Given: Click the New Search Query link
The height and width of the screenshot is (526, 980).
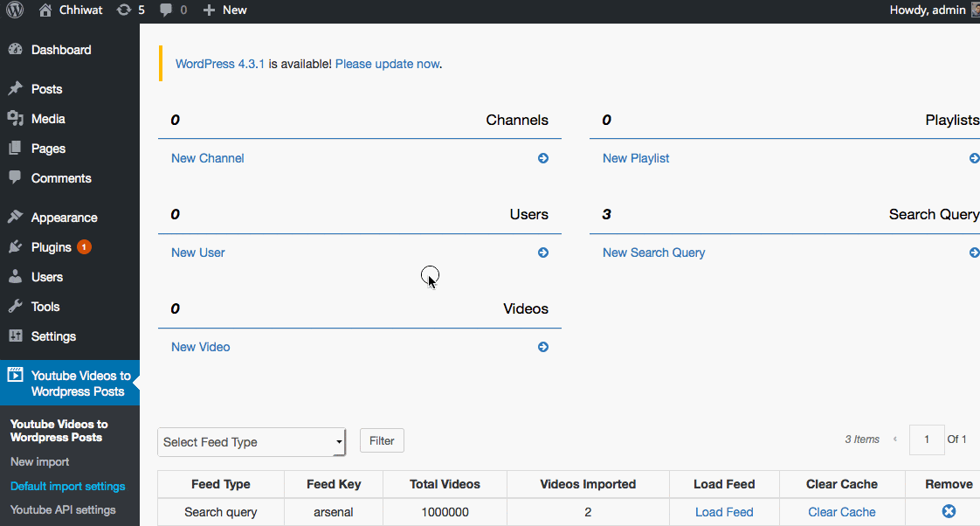Looking at the screenshot, I should (653, 253).
